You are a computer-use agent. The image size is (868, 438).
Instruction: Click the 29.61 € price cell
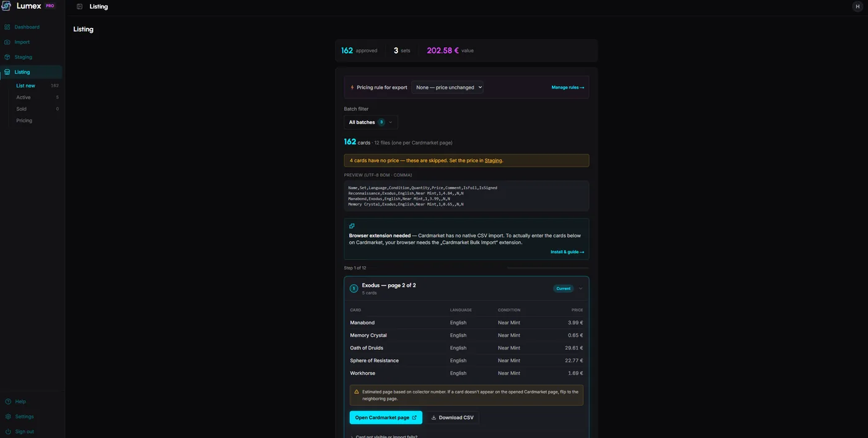pyautogui.click(x=573, y=348)
